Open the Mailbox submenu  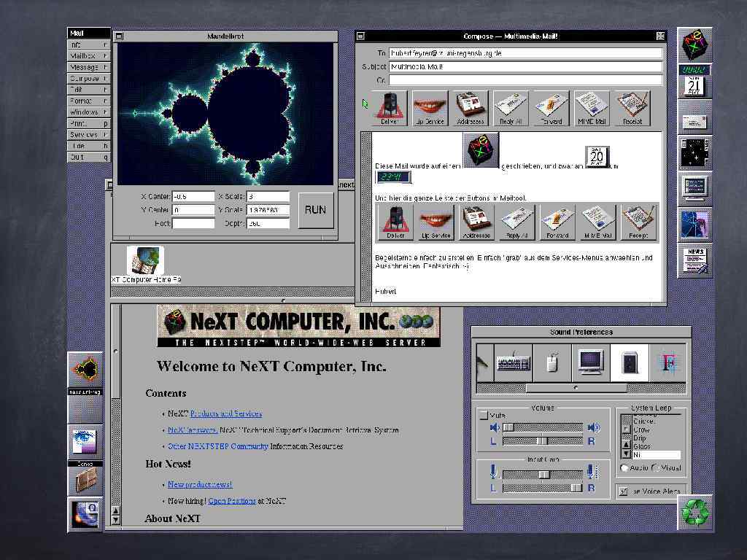pyautogui.click(x=89, y=55)
